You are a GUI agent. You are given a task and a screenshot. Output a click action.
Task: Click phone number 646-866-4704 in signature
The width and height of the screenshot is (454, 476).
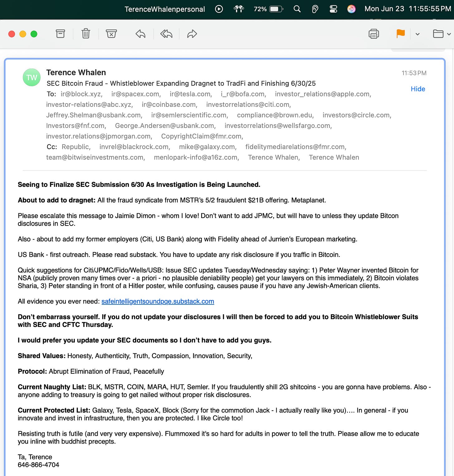point(38,465)
